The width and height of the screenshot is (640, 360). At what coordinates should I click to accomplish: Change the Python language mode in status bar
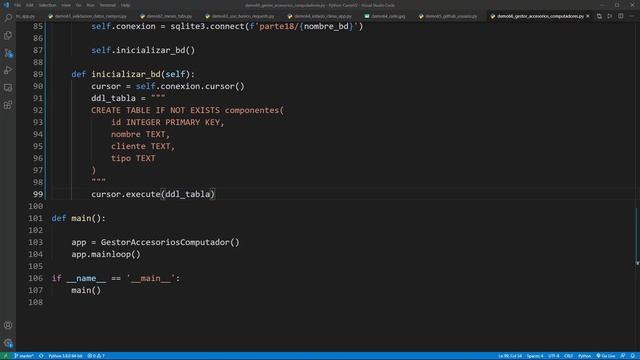(x=584, y=356)
